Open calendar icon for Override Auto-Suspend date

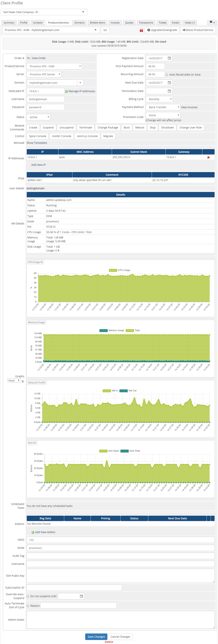coord(81,597)
